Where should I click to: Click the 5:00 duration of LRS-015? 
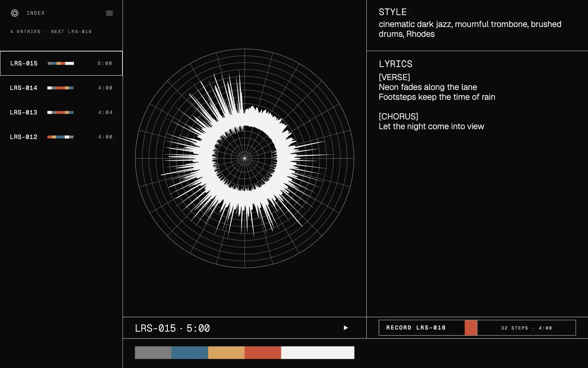(x=105, y=63)
